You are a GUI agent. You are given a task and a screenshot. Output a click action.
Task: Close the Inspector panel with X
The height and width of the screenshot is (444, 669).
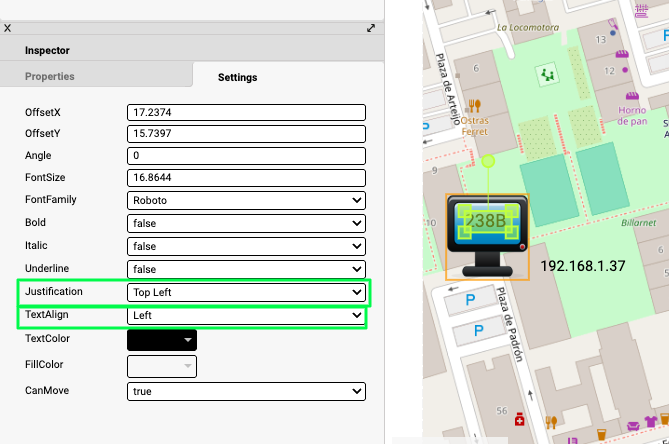coord(8,29)
